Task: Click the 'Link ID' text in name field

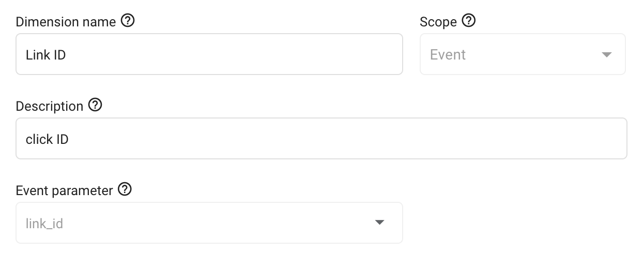Action: click(45, 55)
